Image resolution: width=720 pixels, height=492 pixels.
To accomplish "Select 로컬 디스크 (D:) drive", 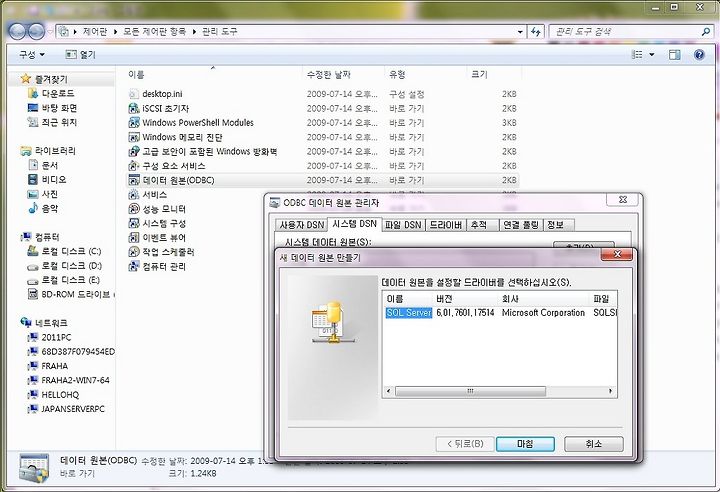I will coord(64,266).
